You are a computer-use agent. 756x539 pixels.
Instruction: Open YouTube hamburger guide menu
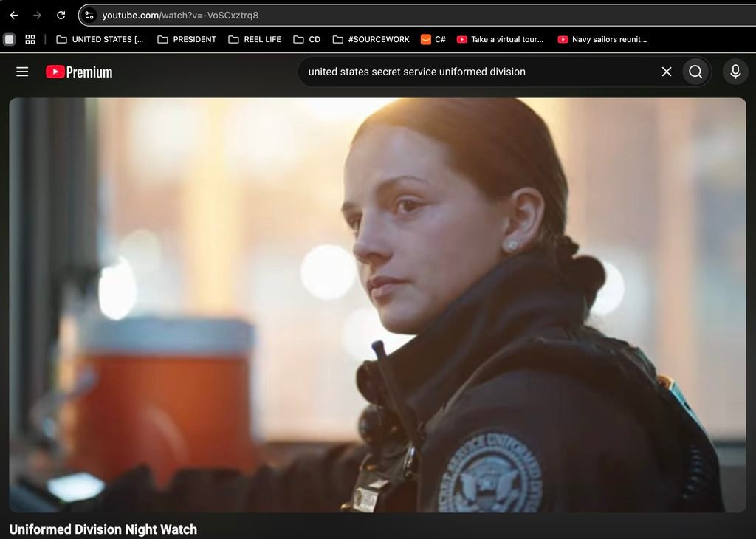[x=22, y=72]
